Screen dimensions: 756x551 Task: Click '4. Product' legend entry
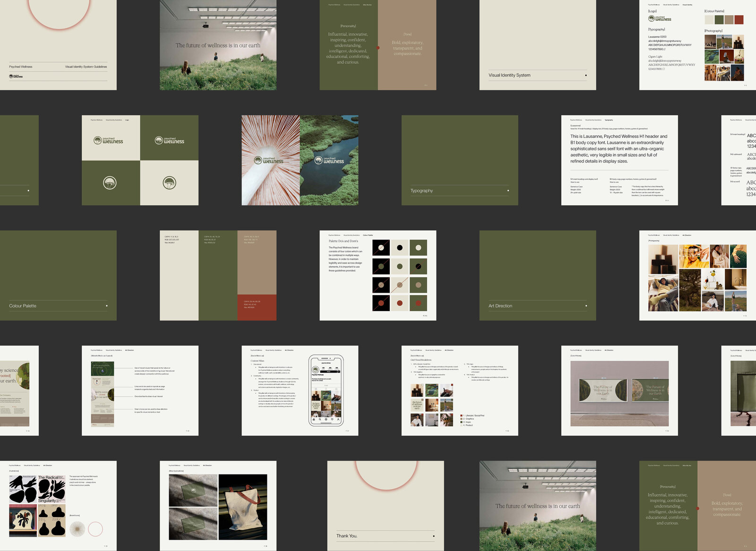click(x=467, y=425)
